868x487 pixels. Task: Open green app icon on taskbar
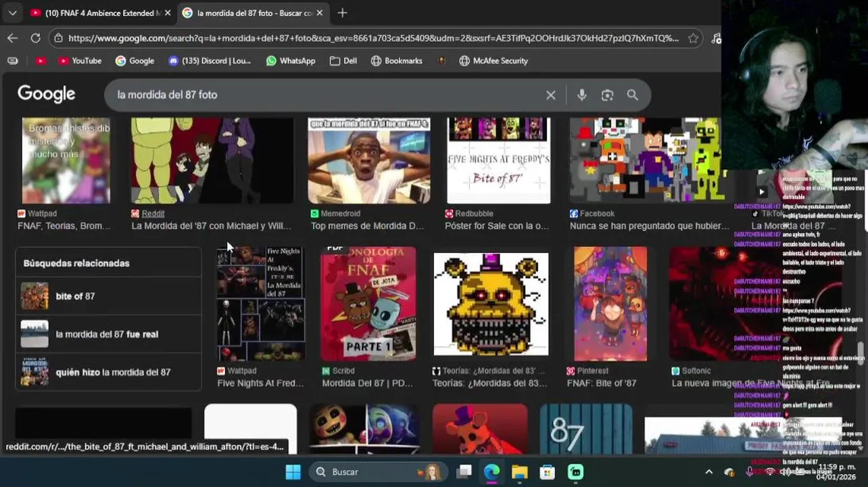(x=575, y=472)
